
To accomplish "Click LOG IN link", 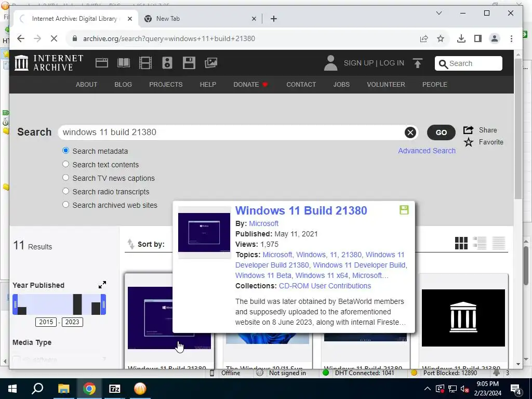I will [x=392, y=63].
